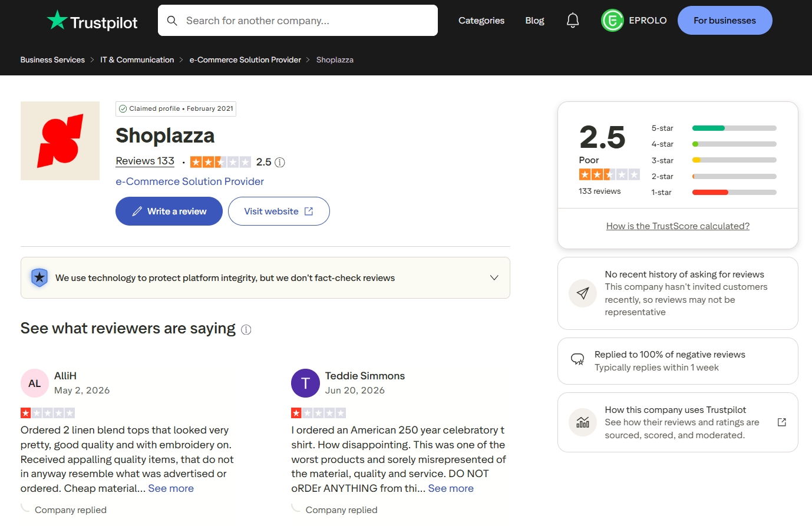The image size is (812, 526).
Task: Click the claimed profile checkmark badge
Action: point(123,109)
